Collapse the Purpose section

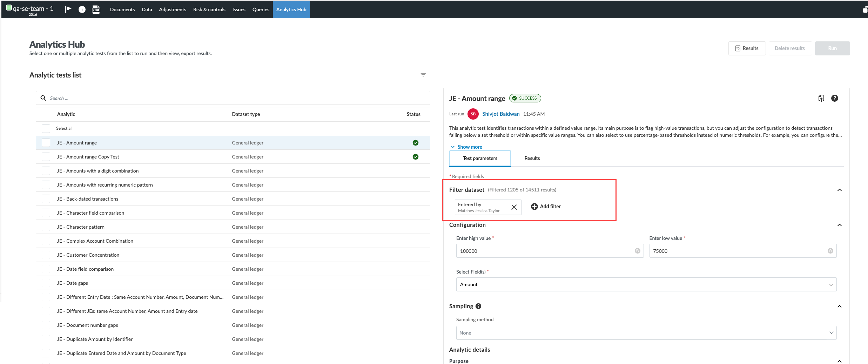tap(840, 361)
